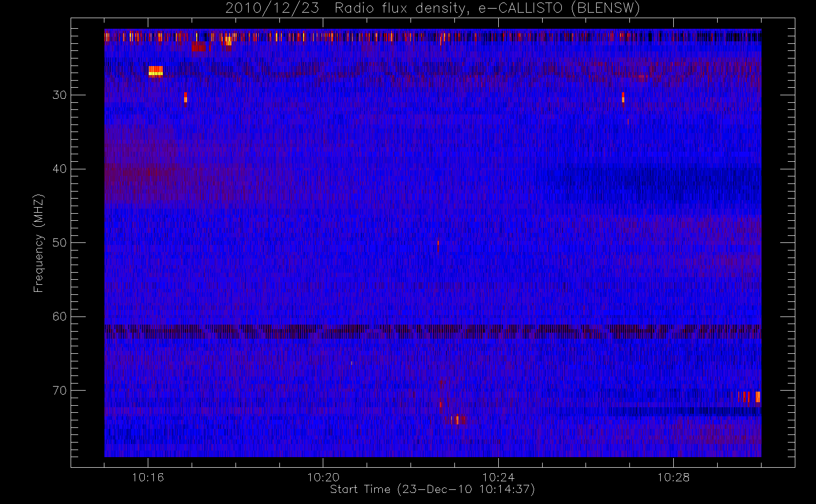Click the '10:28' time tick label
Image resolution: width=816 pixels, height=504 pixels.
[673, 477]
